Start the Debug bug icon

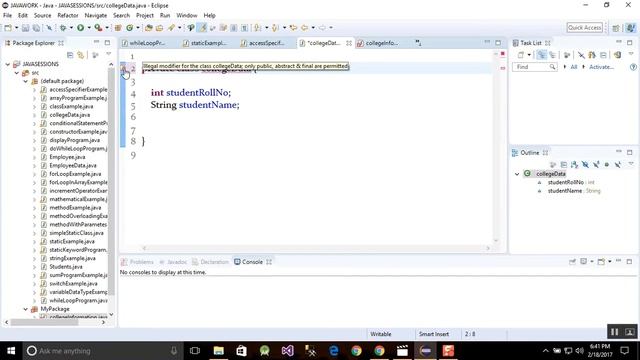[x=63, y=28]
